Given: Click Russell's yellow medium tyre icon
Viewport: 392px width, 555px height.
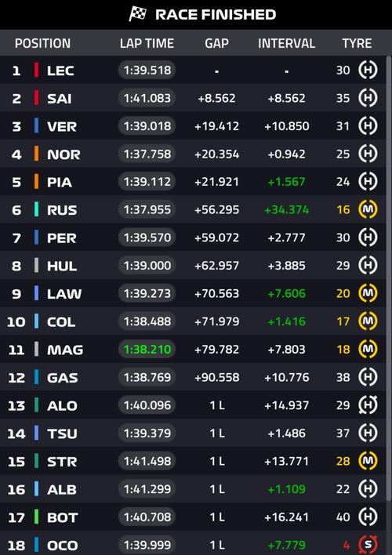Looking at the screenshot, I should coord(368,209).
